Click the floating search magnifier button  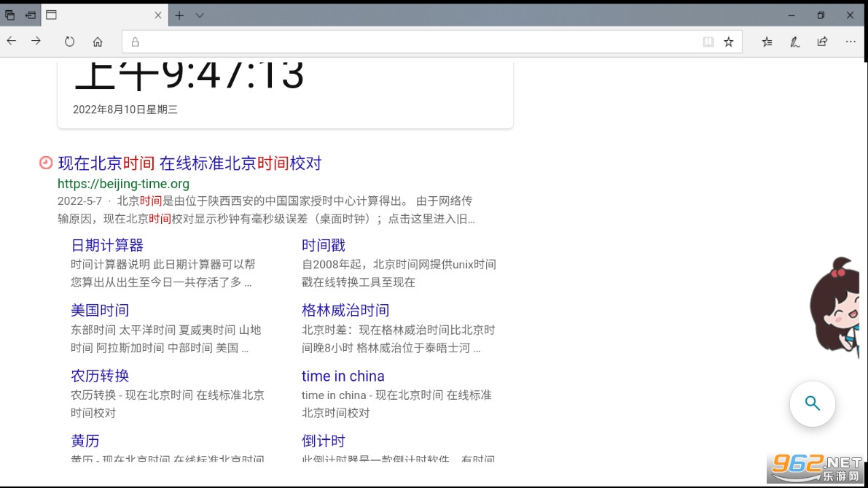(x=812, y=403)
